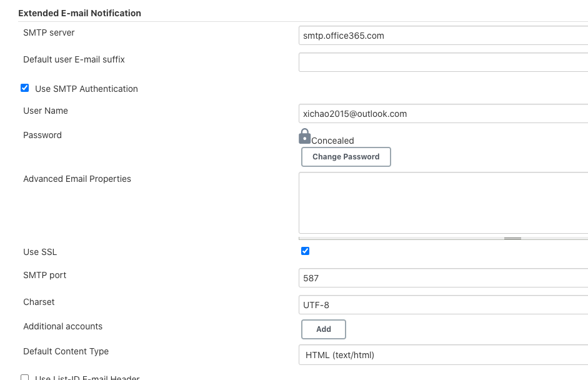Enable the Use List-ID E-mail Header checkbox
The image size is (588, 380).
click(x=25, y=377)
